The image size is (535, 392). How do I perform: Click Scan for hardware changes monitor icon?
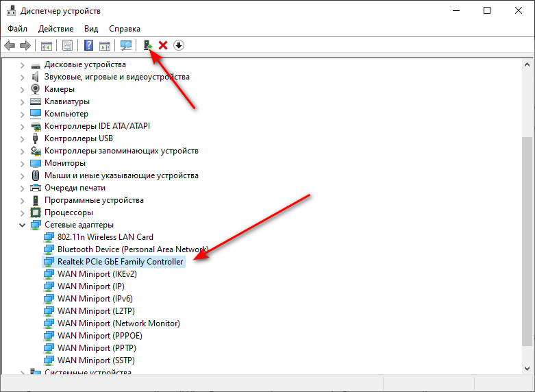pyautogui.click(x=126, y=45)
